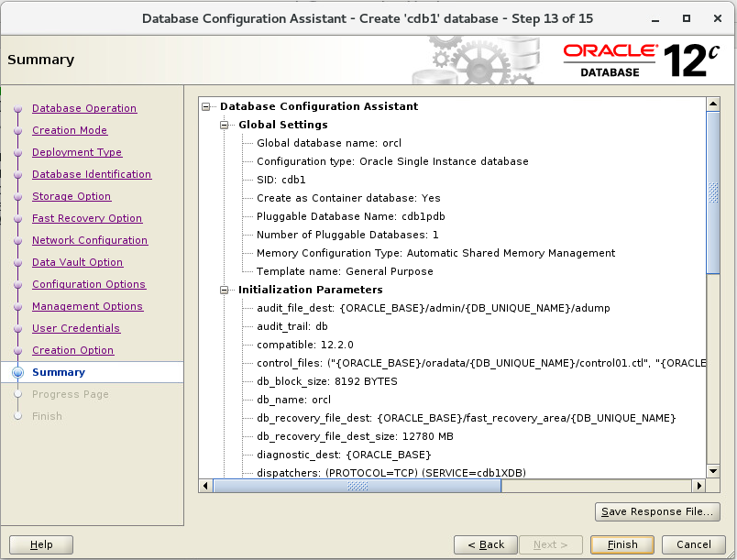Maximize the configuration assistant window
Viewport: 737px width, 560px height.
click(687, 19)
